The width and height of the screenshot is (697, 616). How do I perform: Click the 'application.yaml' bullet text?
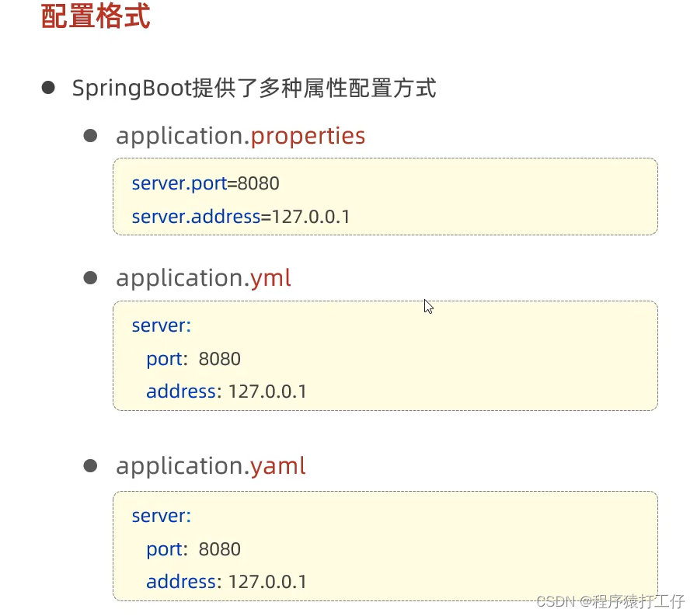tap(211, 467)
